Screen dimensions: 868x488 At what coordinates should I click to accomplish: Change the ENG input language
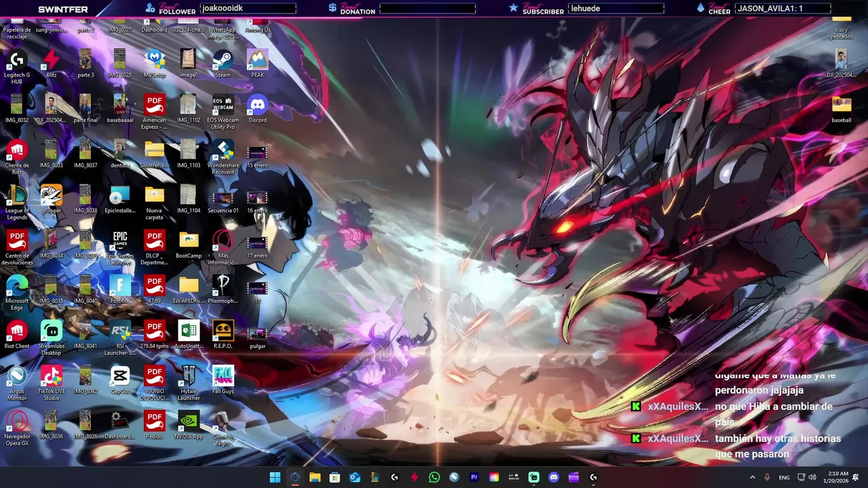[784, 477]
